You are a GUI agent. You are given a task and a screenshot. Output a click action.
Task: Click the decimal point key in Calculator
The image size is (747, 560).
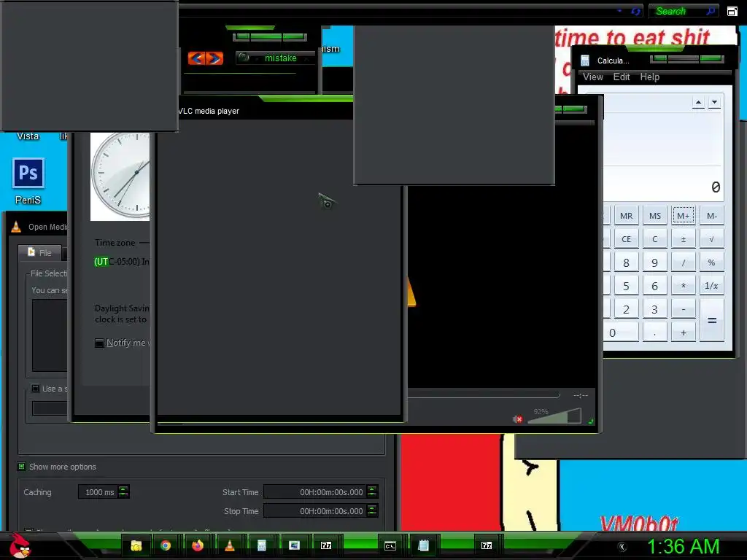pos(655,332)
